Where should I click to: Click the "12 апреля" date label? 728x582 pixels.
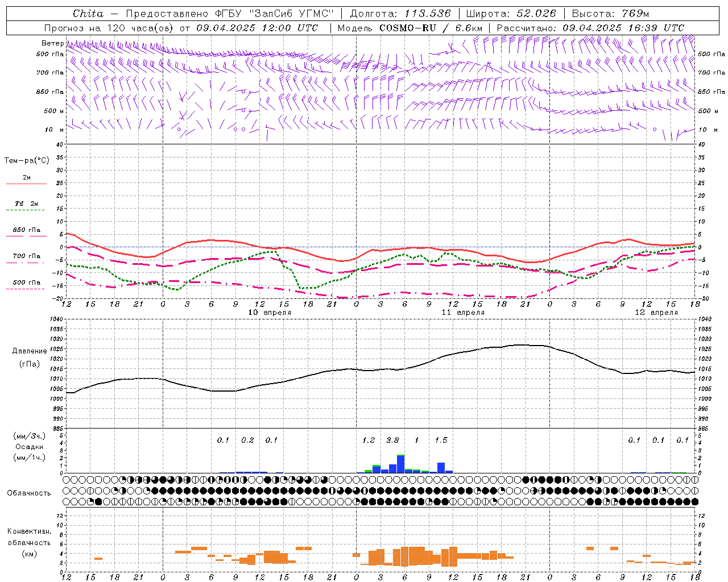(656, 313)
